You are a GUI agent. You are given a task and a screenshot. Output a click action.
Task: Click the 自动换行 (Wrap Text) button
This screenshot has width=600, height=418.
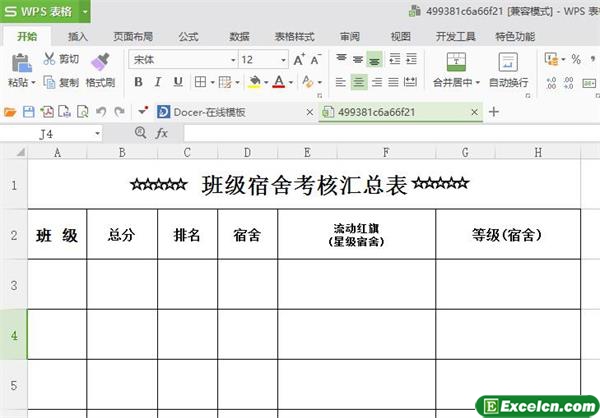point(508,69)
